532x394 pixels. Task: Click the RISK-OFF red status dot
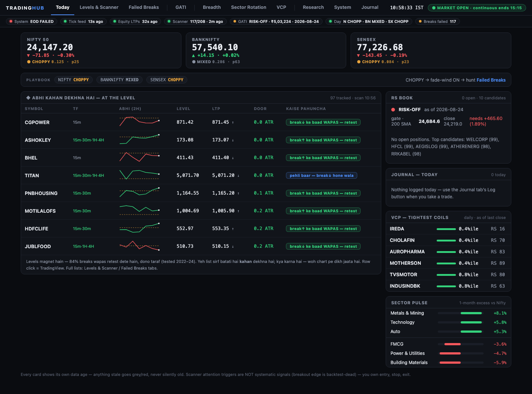click(393, 110)
